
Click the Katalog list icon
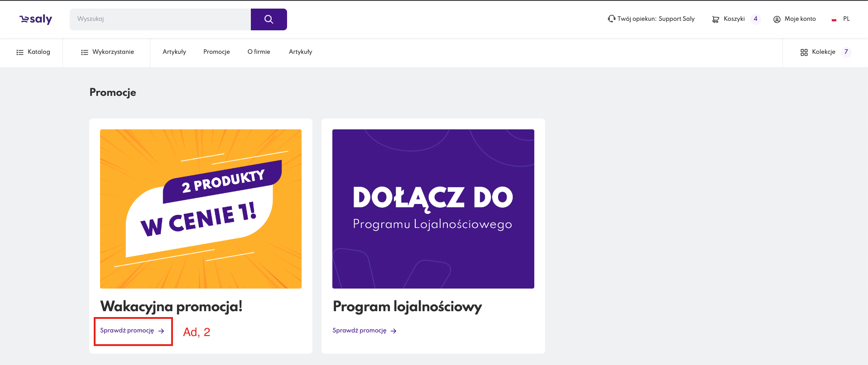20,52
